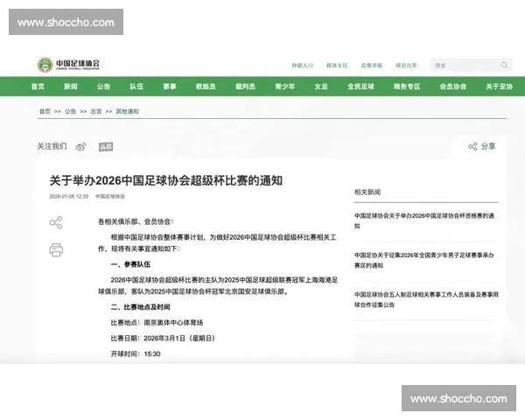Viewport: 525px width, 420px height.
Task: Open the 公告 nav item in the green bar
Action: coord(103,87)
